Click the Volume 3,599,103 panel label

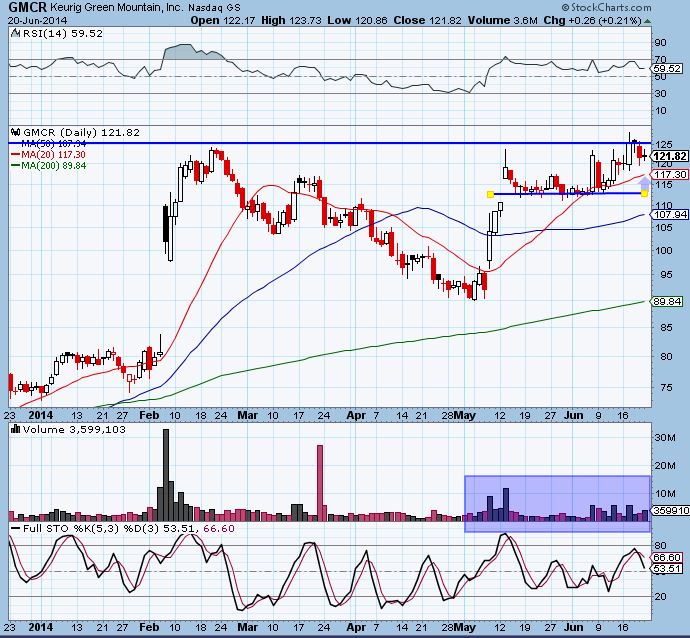(74, 429)
